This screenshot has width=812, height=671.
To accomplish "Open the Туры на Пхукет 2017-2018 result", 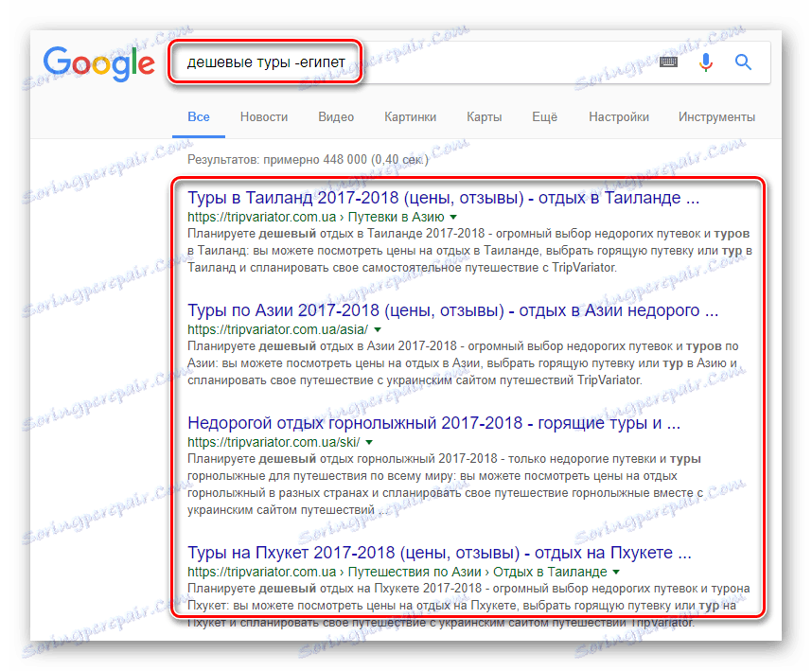I will tap(439, 553).
